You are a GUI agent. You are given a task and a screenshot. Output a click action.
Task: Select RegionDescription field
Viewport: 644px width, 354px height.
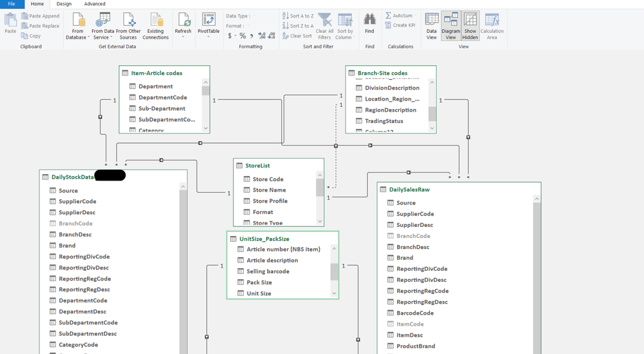click(391, 110)
